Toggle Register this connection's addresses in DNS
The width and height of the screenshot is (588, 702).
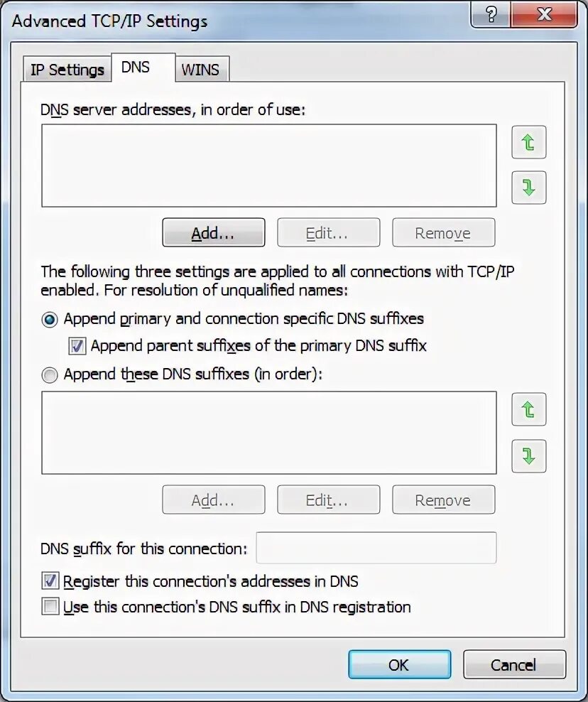(x=50, y=580)
